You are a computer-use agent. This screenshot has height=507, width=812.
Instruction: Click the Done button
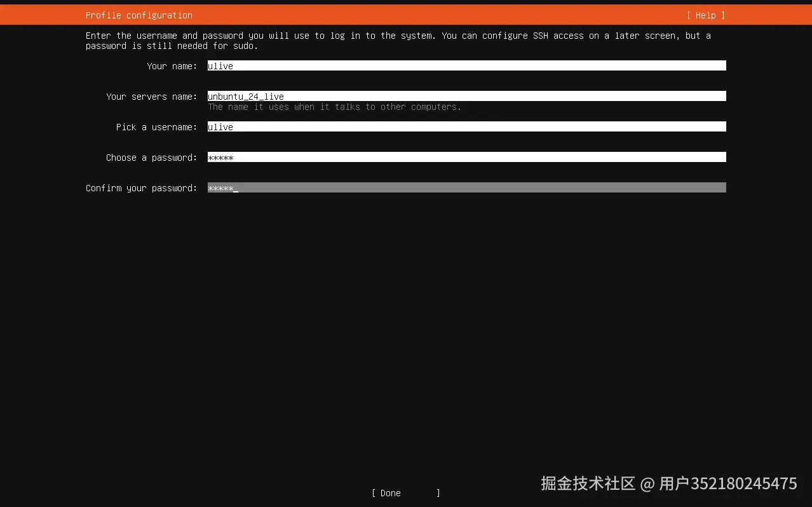point(406,493)
